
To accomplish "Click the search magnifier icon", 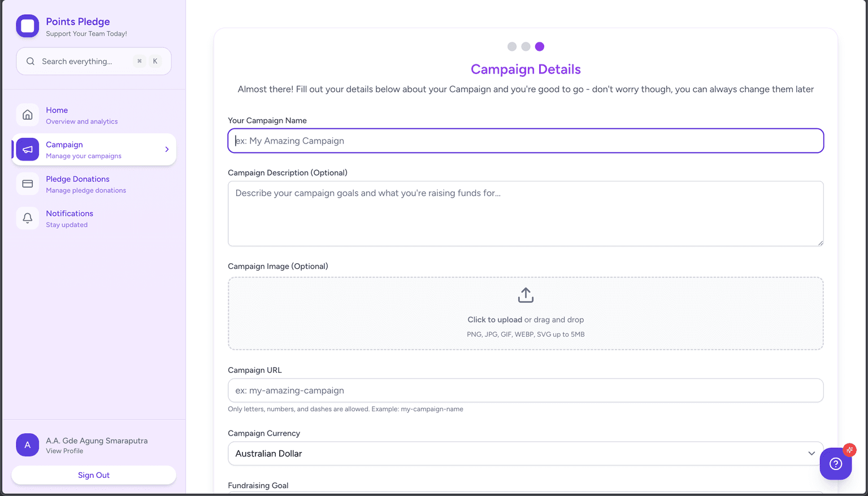I will pyautogui.click(x=31, y=62).
